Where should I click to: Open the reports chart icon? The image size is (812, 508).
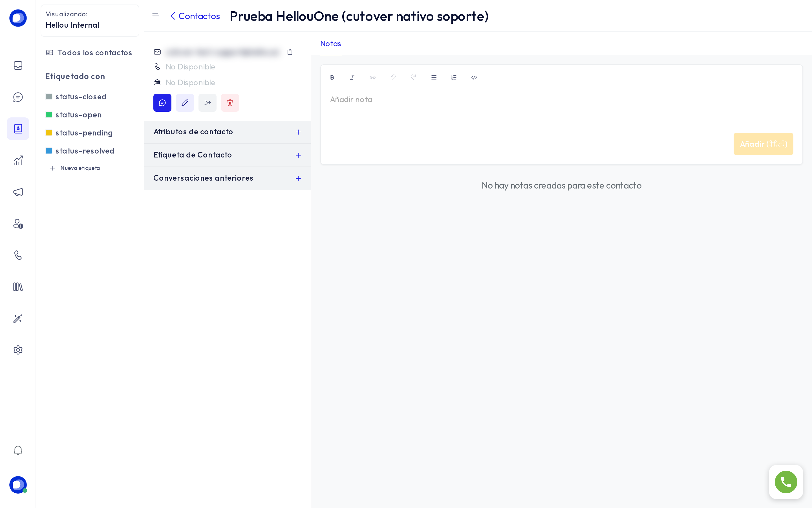[18, 160]
